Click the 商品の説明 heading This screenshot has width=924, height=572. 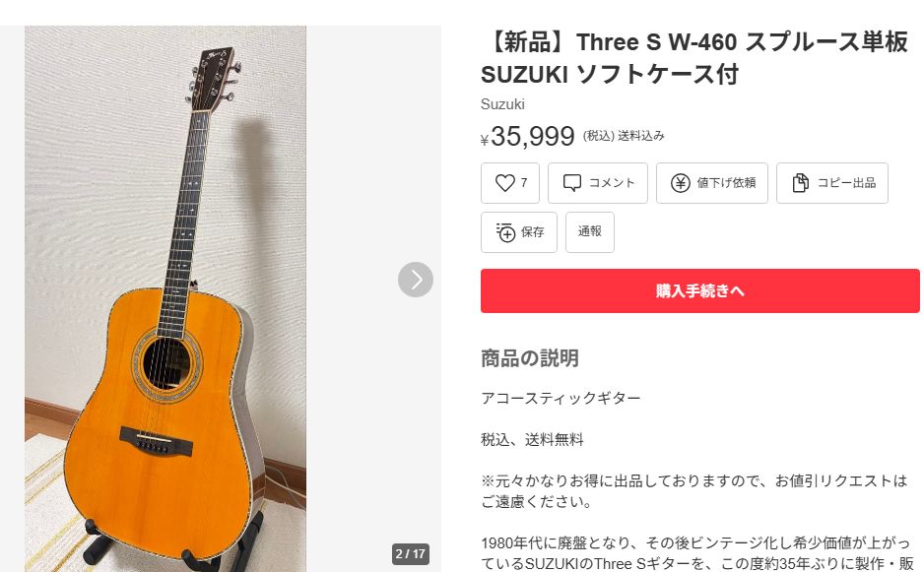point(530,358)
